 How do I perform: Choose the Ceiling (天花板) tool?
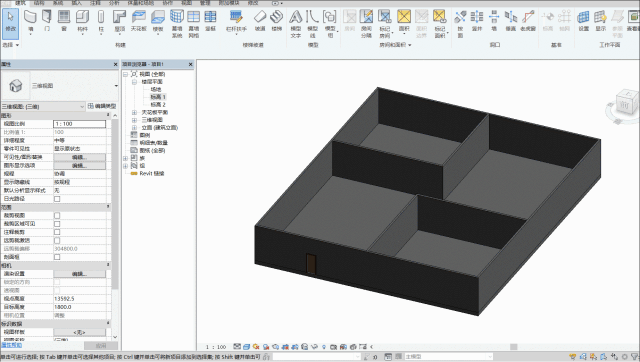pos(139,21)
